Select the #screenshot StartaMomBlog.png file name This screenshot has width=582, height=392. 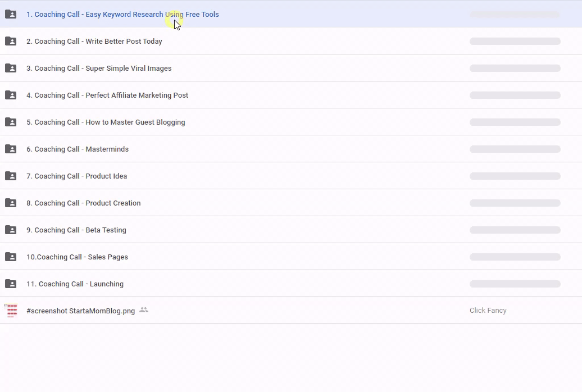80,311
